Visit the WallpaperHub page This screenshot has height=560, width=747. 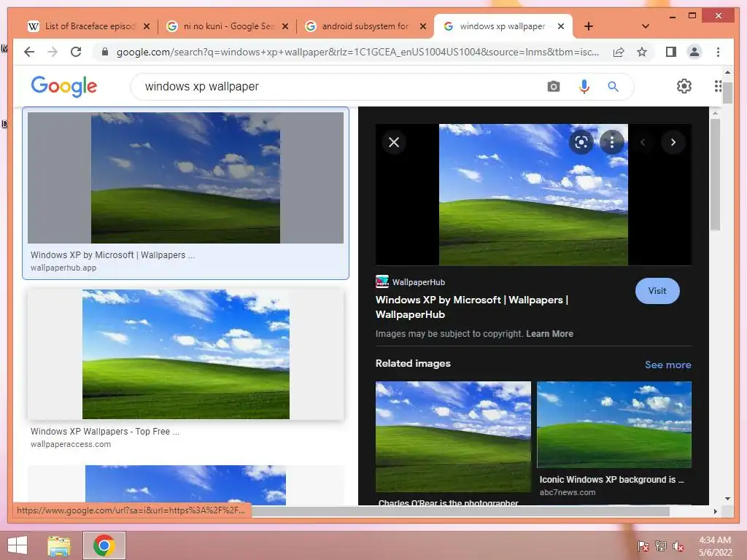coord(657,290)
